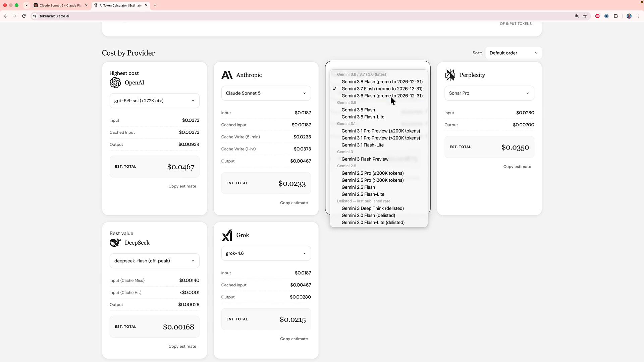Open the Sonar Pro model dropdown
644x362 pixels.
point(489,93)
